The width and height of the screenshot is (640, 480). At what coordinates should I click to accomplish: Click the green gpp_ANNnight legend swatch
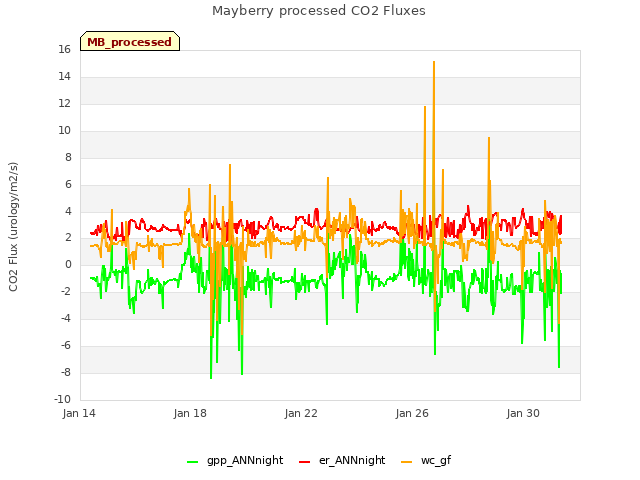point(192,462)
